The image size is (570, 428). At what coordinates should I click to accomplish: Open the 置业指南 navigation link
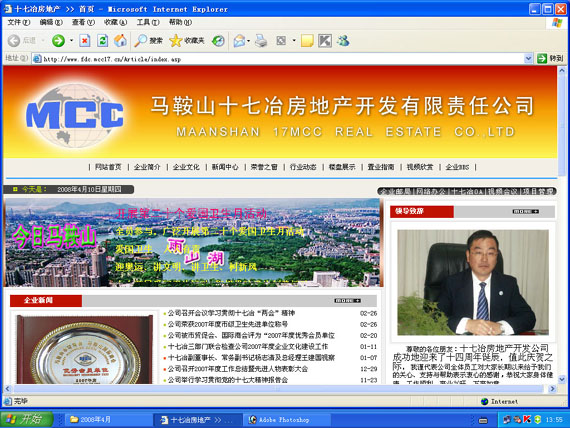click(x=381, y=167)
